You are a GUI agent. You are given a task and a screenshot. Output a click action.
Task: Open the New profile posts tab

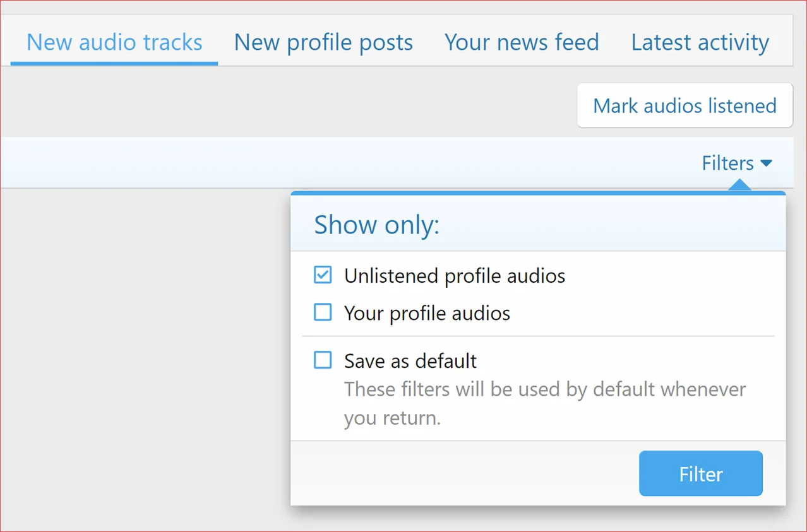pos(323,42)
